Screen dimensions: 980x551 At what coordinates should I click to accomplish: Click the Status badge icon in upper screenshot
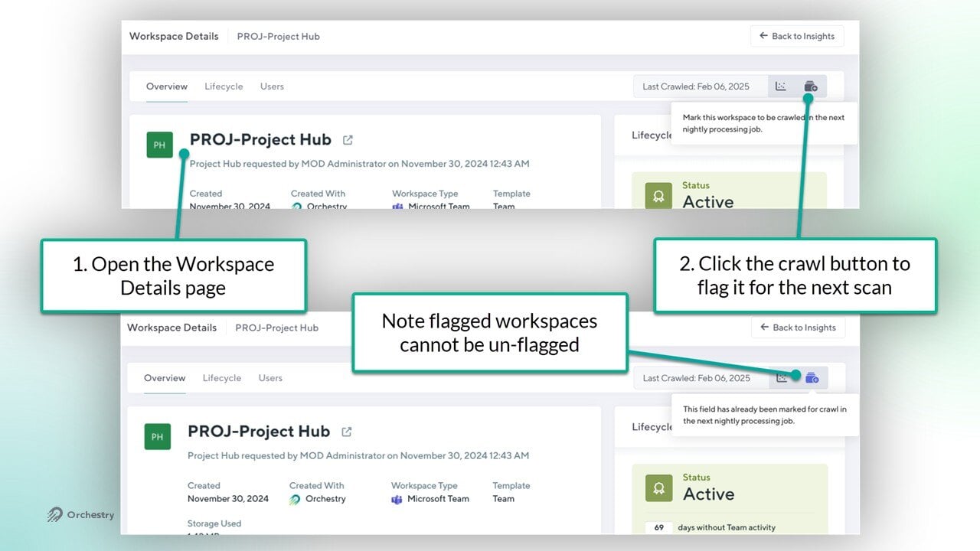658,196
